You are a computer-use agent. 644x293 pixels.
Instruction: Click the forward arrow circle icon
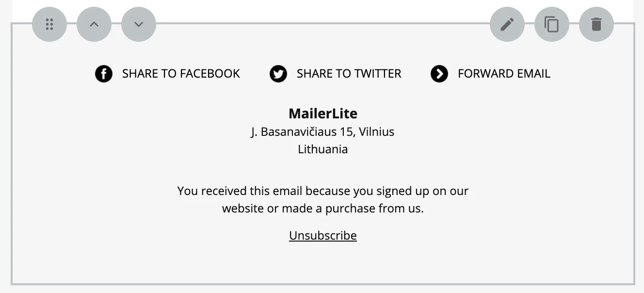pyautogui.click(x=439, y=74)
